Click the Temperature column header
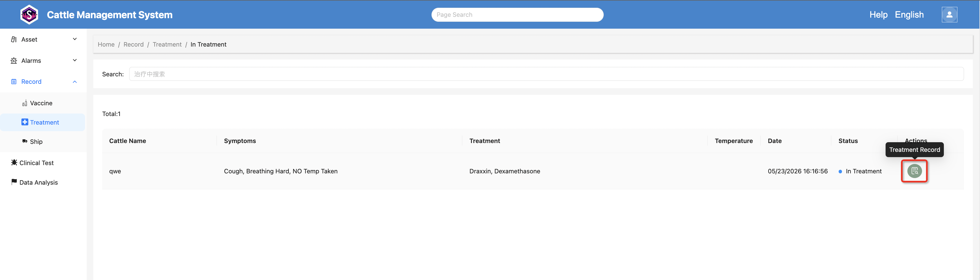The image size is (980, 280). tap(733, 141)
